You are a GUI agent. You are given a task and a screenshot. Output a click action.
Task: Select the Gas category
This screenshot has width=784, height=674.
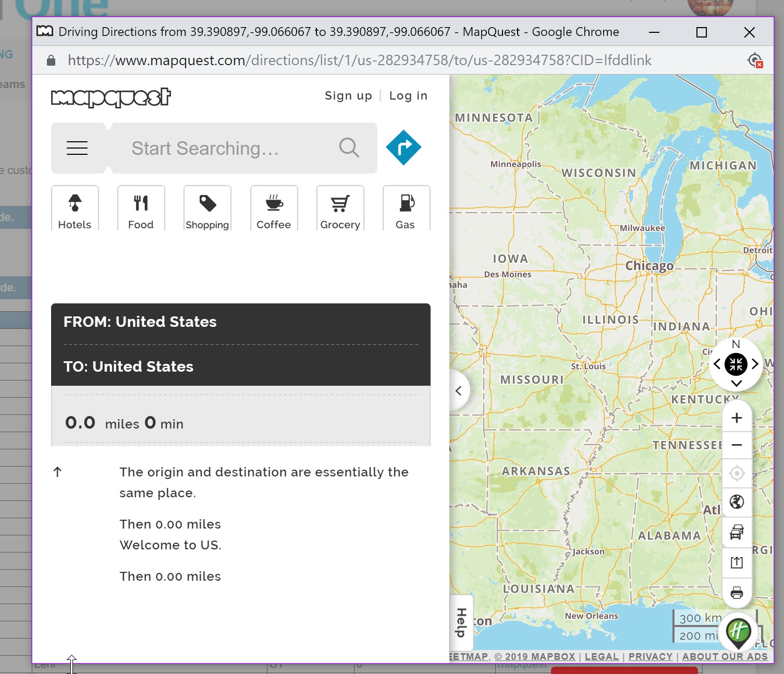(x=406, y=209)
